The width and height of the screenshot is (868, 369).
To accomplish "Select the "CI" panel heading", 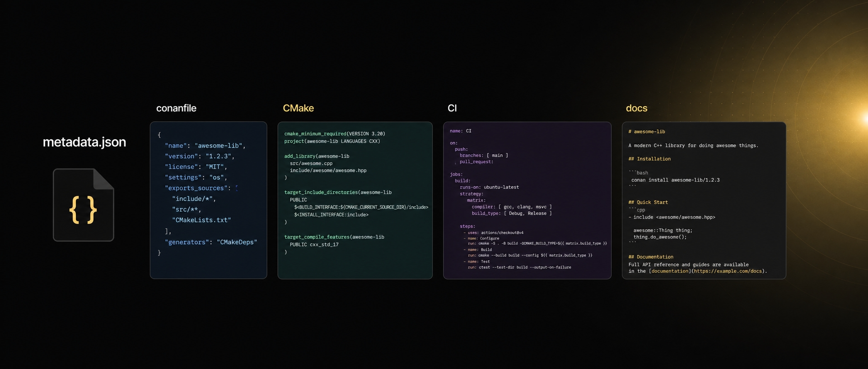I will pyautogui.click(x=452, y=108).
